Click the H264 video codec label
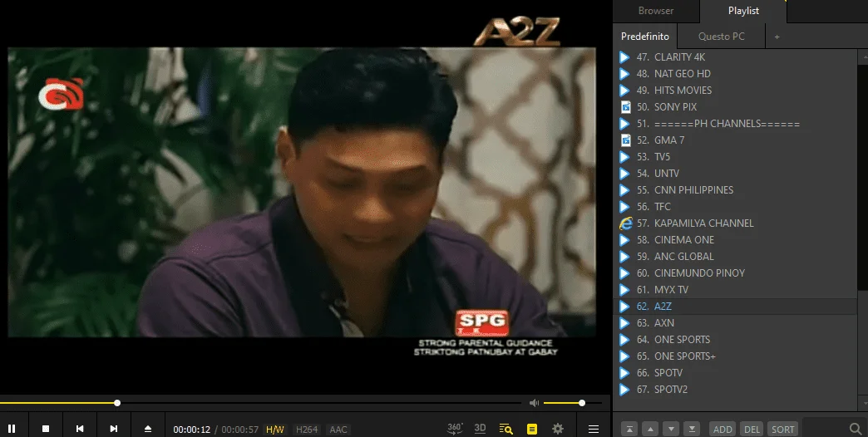The image size is (868, 437). (x=307, y=430)
